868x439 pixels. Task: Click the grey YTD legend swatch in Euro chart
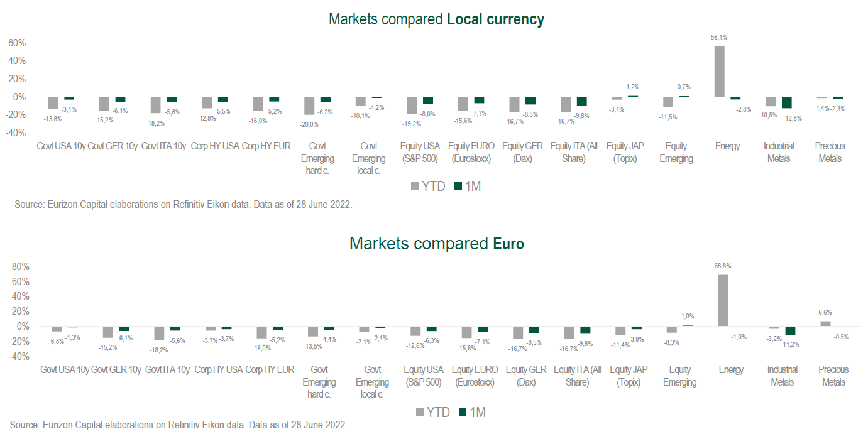420,413
